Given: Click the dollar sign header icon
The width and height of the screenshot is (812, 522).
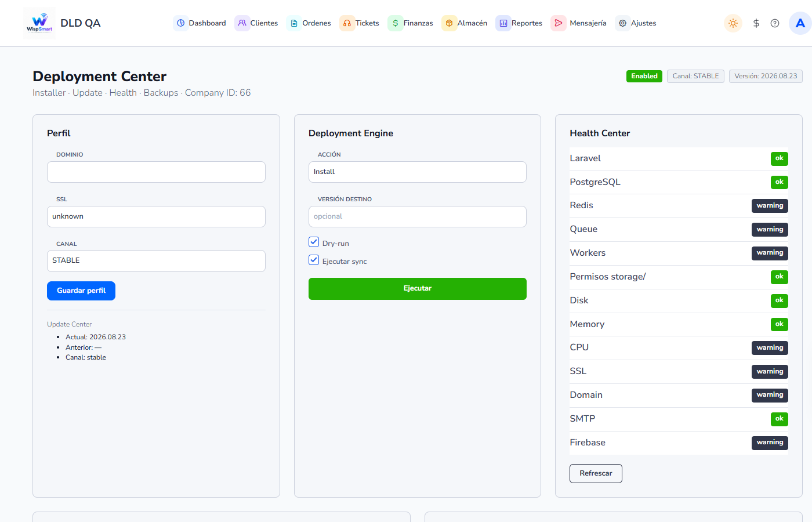Looking at the screenshot, I should pyautogui.click(x=756, y=23).
